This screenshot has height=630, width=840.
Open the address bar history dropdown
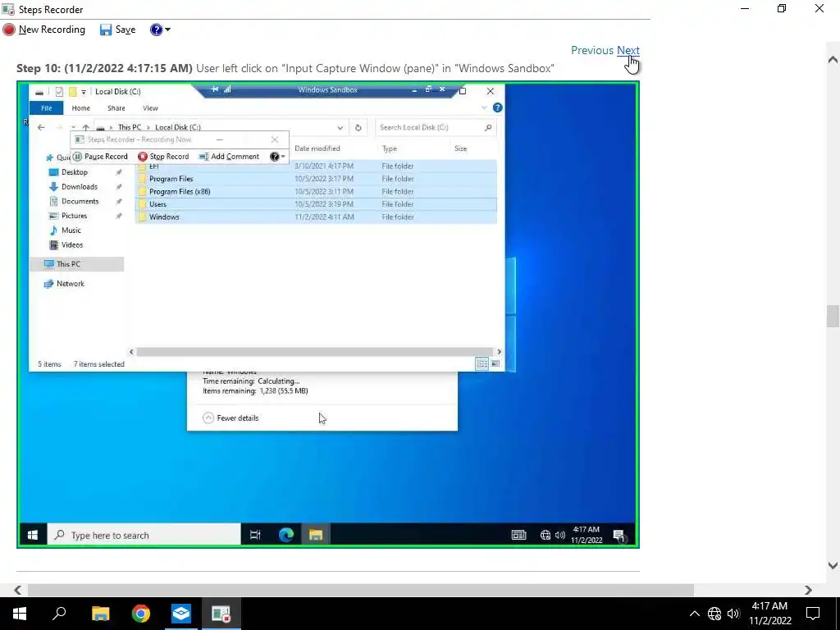(x=340, y=127)
